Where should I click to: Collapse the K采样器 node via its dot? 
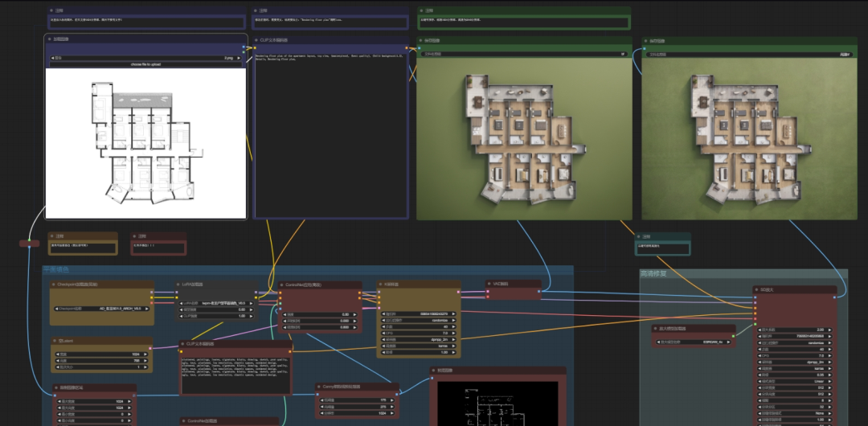click(x=380, y=285)
